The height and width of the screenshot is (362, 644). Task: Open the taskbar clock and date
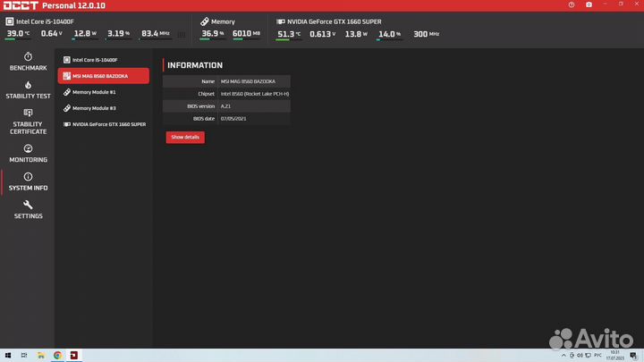point(614,356)
